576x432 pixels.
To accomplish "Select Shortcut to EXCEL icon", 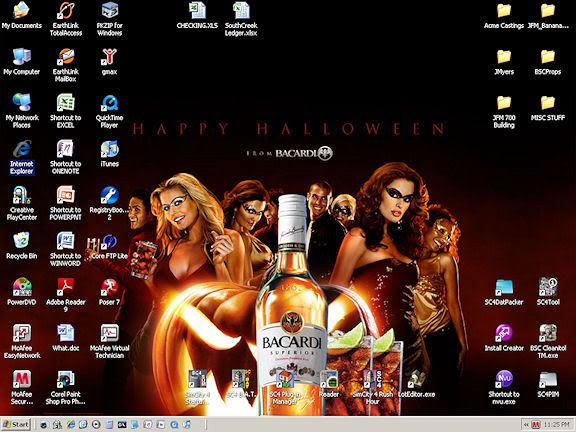I will [x=66, y=111].
